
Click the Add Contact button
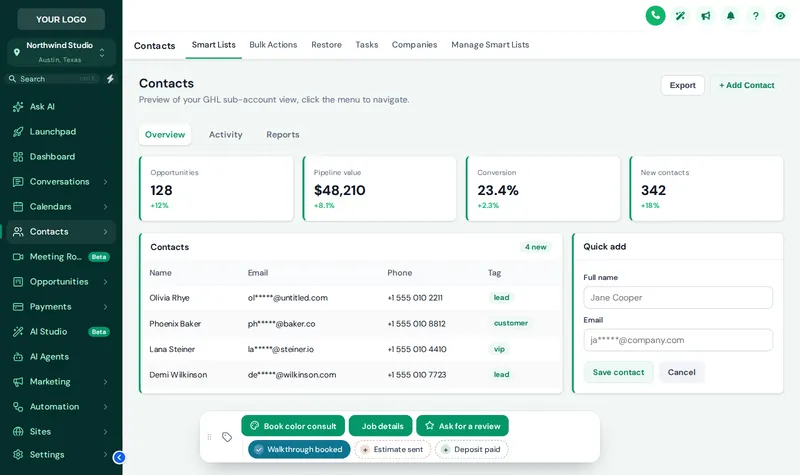pos(746,85)
